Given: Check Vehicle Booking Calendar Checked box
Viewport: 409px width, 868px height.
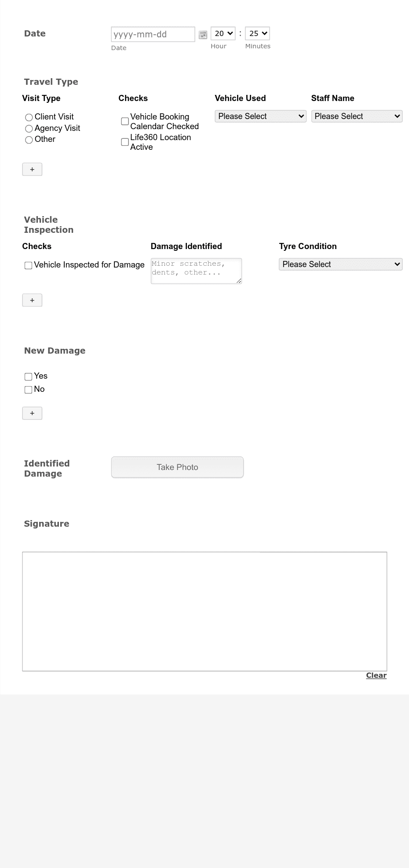Looking at the screenshot, I should (x=125, y=121).
